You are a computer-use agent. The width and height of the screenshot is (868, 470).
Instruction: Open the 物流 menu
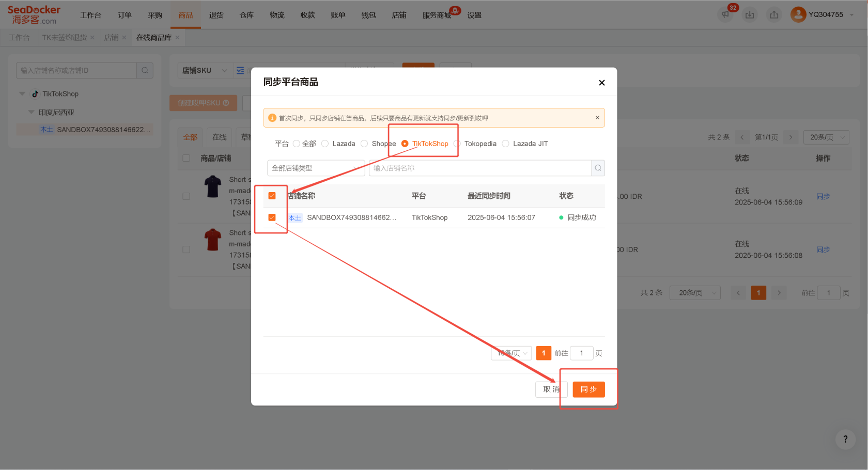tap(277, 15)
